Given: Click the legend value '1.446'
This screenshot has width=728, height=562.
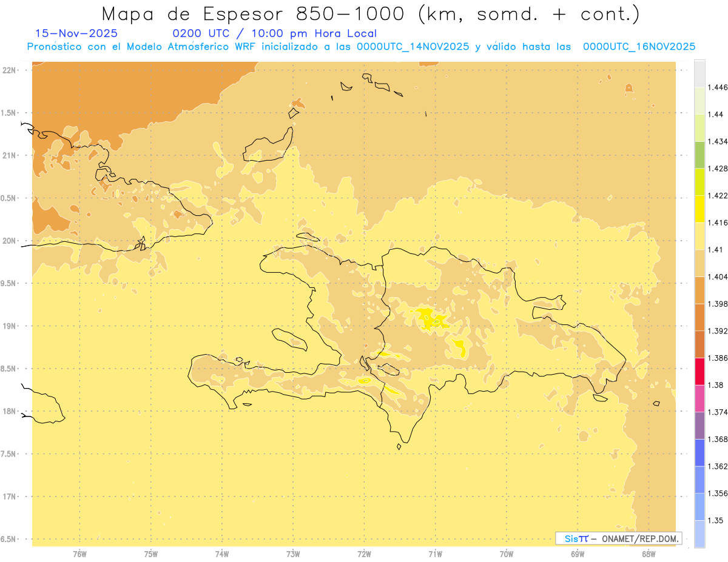Looking at the screenshot, I should click(x=718, y=87).
